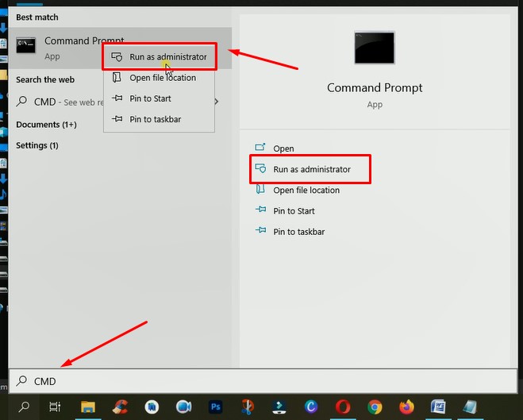The height and width of the screenshot is (420, 523).
Task: Open the notepad-style icon at taskbar end
Action: click(x=470, y=407)
